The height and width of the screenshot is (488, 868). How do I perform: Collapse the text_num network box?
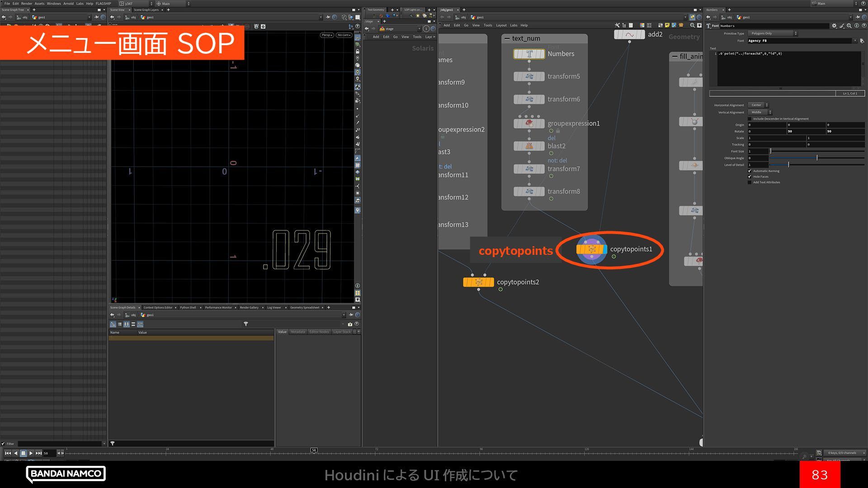click(x=507, y=38)
